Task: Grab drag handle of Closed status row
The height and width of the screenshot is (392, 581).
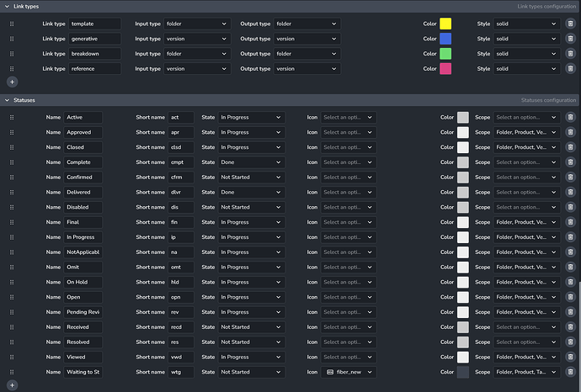Action: [12, 147]
